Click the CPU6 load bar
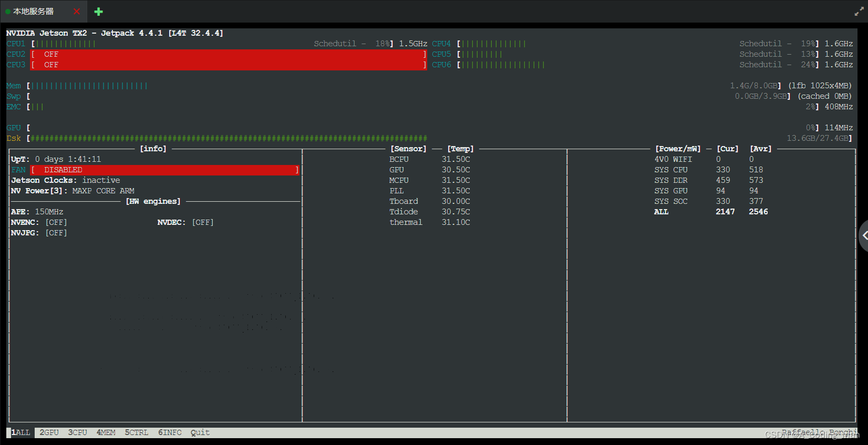Viewport: 868px width, 445px height. [x=503, y=65]
